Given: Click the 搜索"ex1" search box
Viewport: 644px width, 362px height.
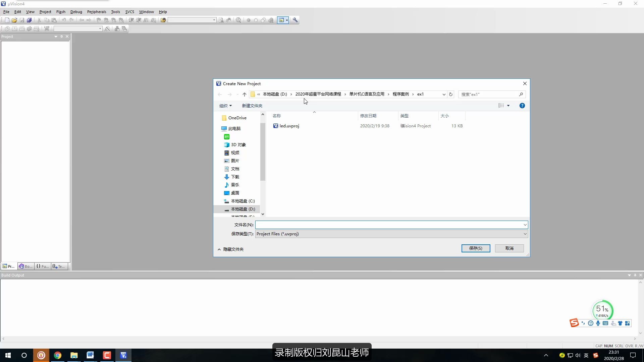Looking at the screenshot, I should pos(489,95).
